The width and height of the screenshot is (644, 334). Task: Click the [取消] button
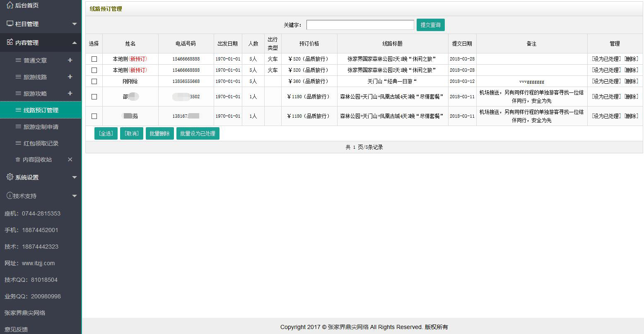pyautogui.click(x=132, y=133)
